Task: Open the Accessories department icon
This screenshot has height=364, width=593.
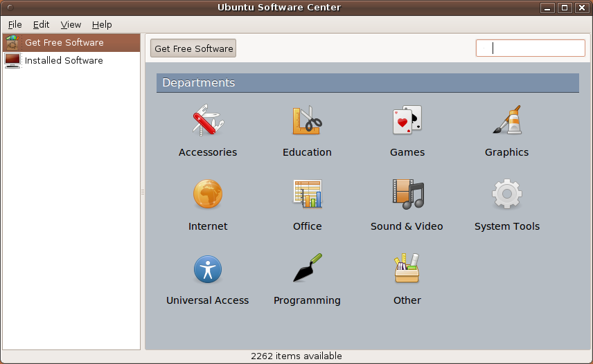Action: click(x=207, y=120)
